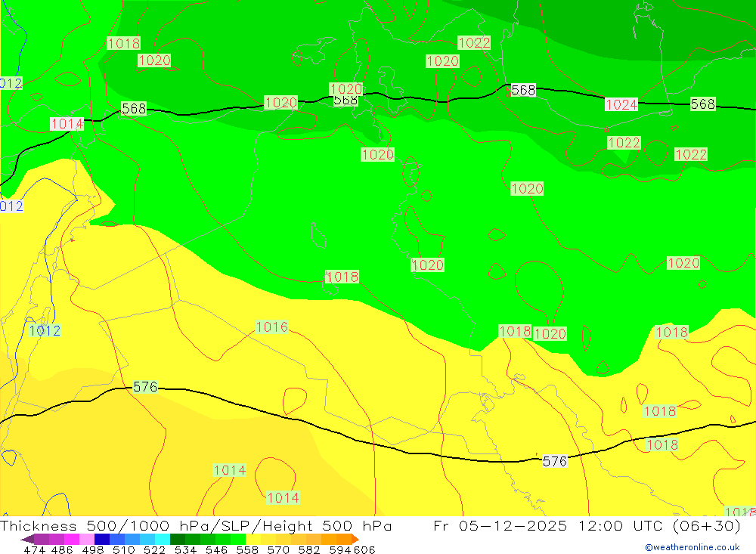This screenshot has height=554, width=756.
Task: Click the legend value 498
Action: point(93,549)
